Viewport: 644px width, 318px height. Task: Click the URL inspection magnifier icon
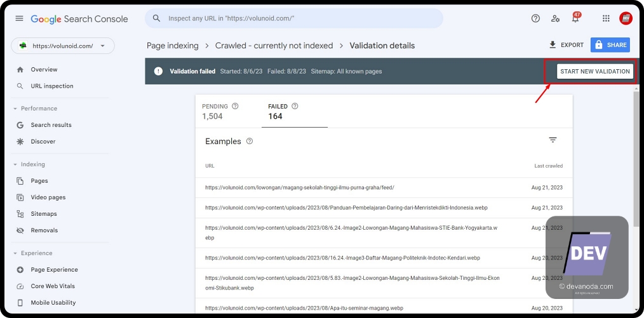tap(20, 86)
